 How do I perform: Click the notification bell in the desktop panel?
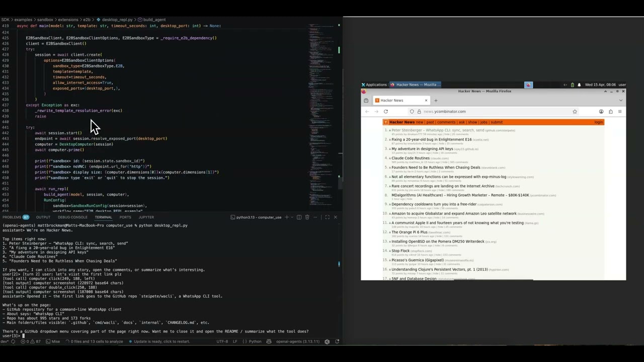(x=579, y=84)
